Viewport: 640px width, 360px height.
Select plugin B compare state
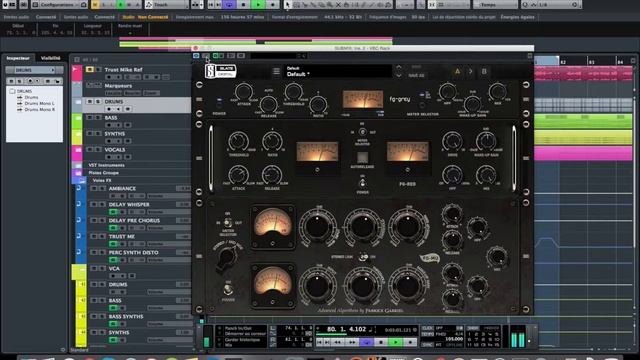click(484, 72)
